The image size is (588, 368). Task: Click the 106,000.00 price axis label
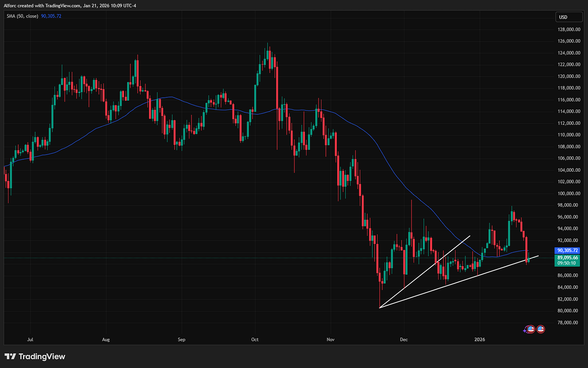[569, 158]
